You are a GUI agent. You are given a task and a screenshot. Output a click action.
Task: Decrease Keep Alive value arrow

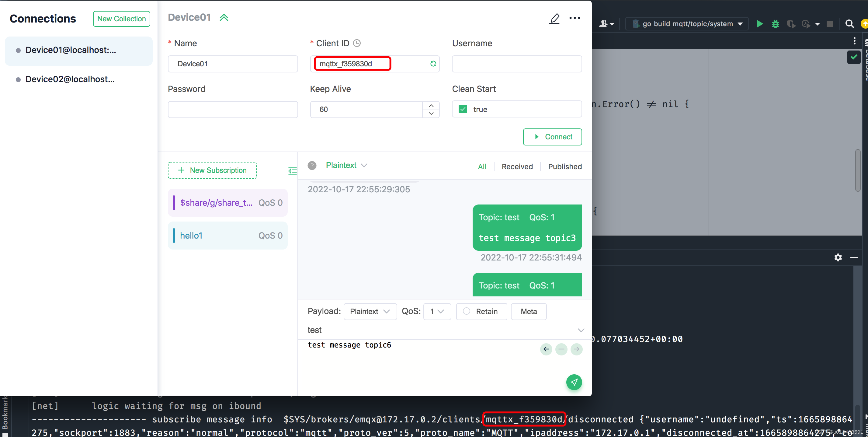click(431, 114)
